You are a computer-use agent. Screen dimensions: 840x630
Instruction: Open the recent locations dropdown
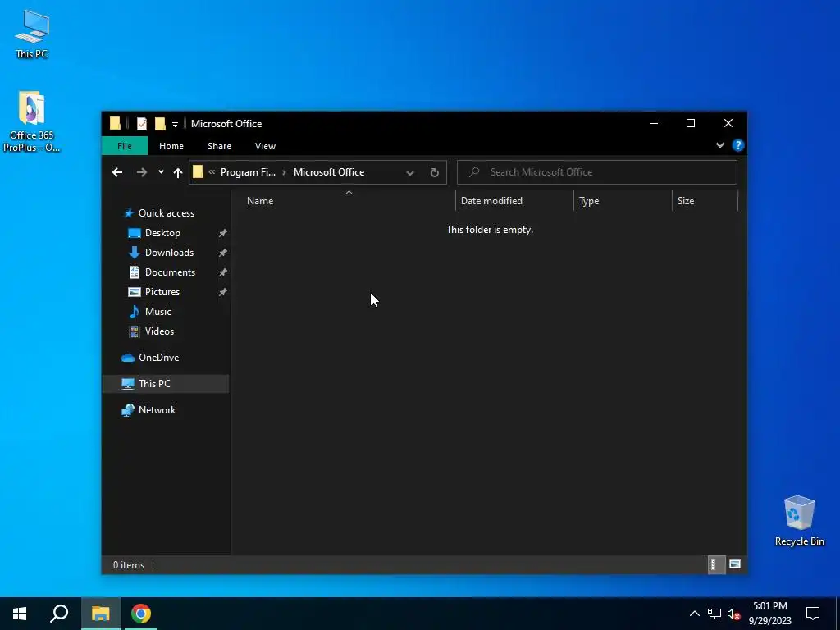[161, 172]
